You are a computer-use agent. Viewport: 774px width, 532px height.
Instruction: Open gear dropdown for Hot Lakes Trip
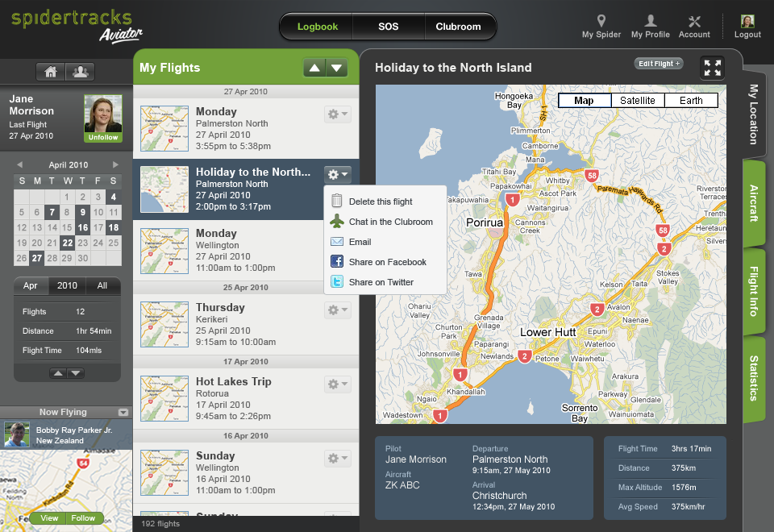coord(337,384)
